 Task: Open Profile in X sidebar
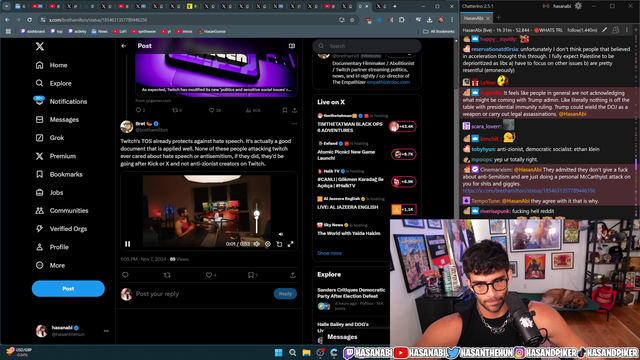coord(52,247)
